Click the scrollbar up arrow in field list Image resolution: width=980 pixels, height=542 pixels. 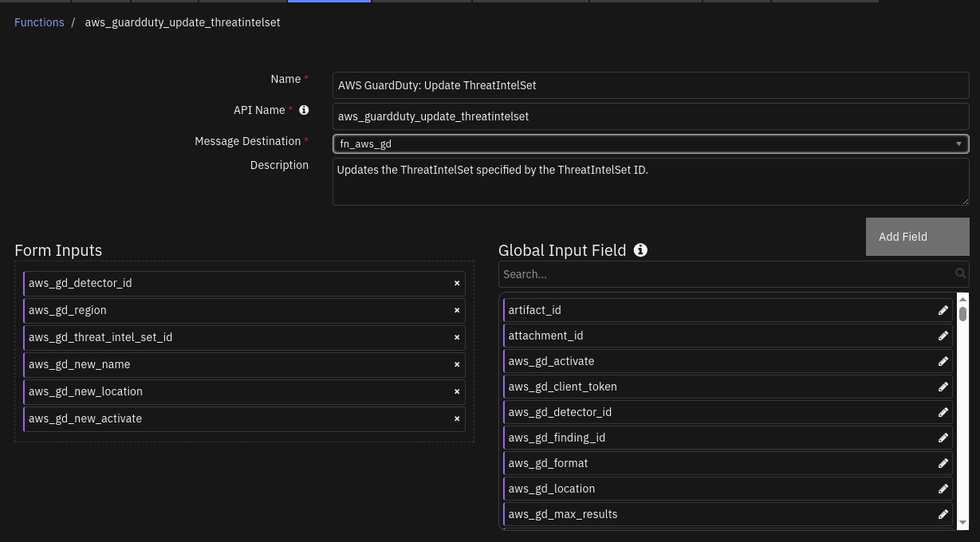click(962, 299)
